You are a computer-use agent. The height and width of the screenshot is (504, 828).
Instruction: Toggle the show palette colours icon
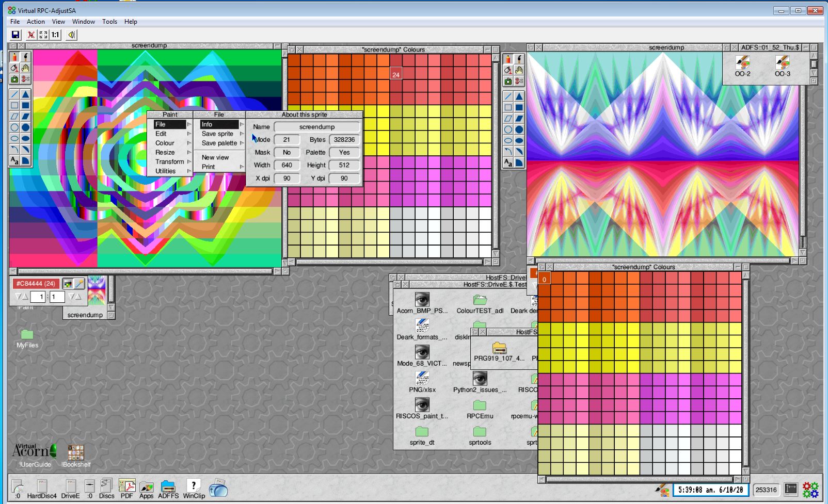click(68, 284)
